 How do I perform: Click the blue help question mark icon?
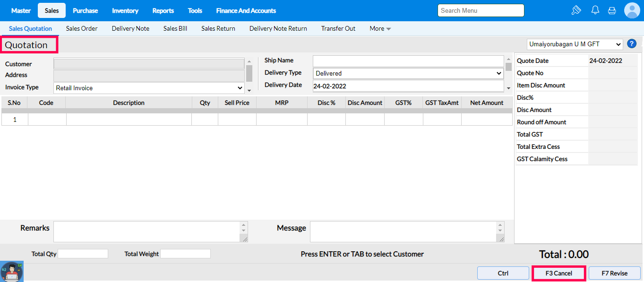tap(632, 44)
